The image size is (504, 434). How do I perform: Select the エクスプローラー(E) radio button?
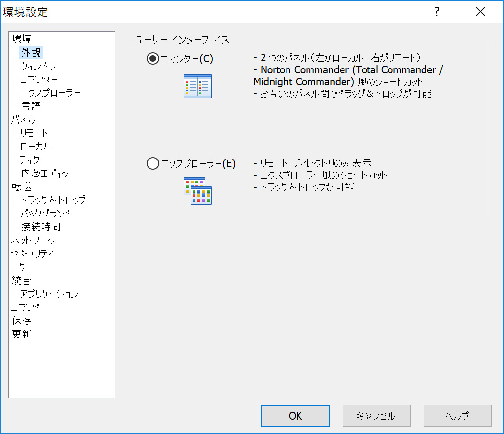[x=152, y=163]
